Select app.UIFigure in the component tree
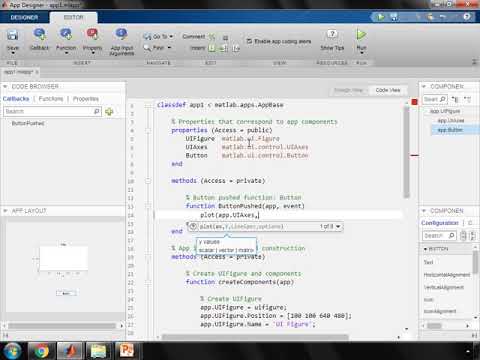The width and height of the screenshot is (480, 360). pyautogui.click(x=445, y=111)
